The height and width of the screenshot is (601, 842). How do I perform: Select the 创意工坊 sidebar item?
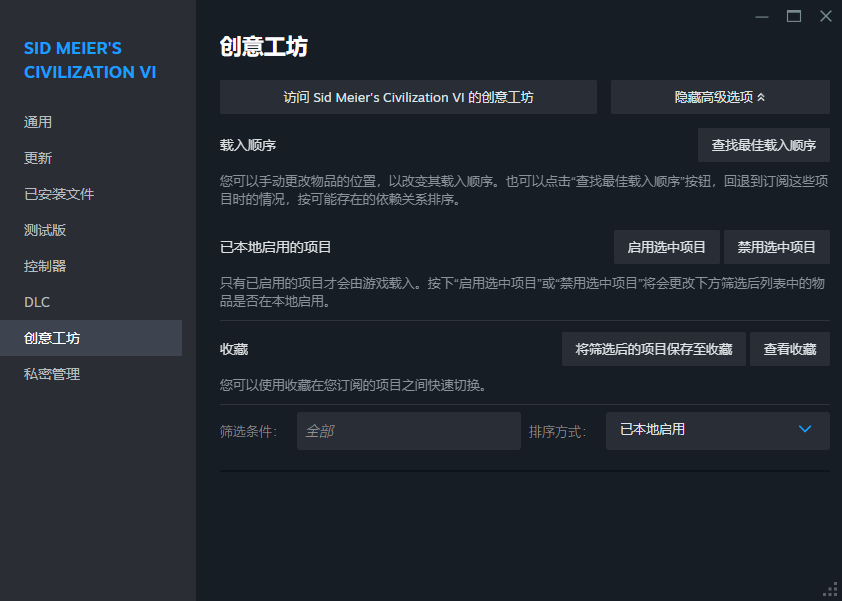coord(91,338)
